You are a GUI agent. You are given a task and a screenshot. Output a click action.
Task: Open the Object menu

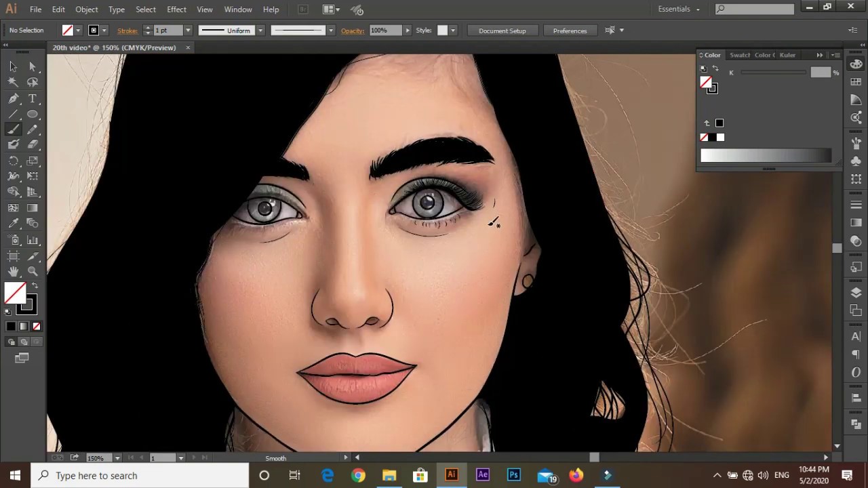(x=86, y=9)
